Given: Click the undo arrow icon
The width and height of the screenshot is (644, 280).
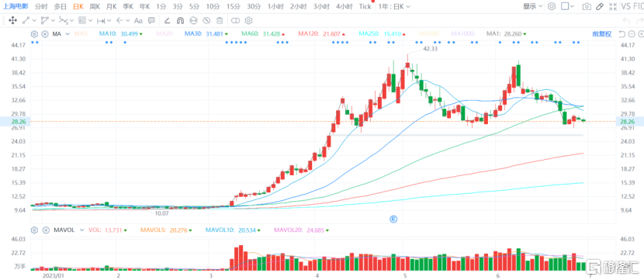Looking at the screenshot, I should [626, 20].
